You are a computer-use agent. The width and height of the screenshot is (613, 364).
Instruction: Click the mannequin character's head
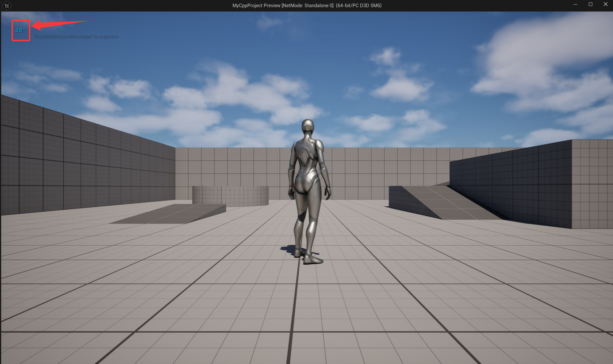tap(308, 126)
